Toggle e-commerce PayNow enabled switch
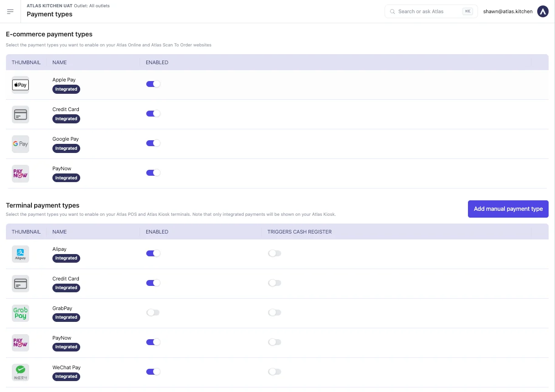This screenshot has width=555, height=392. (x=153, y=173)
